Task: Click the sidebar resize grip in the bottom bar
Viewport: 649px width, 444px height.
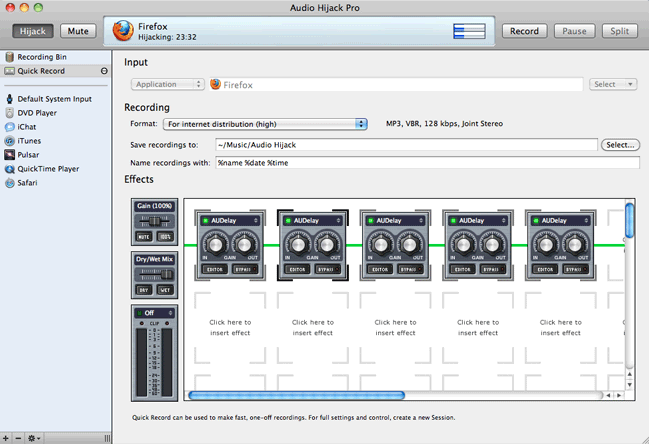Action: coord(107,438)
